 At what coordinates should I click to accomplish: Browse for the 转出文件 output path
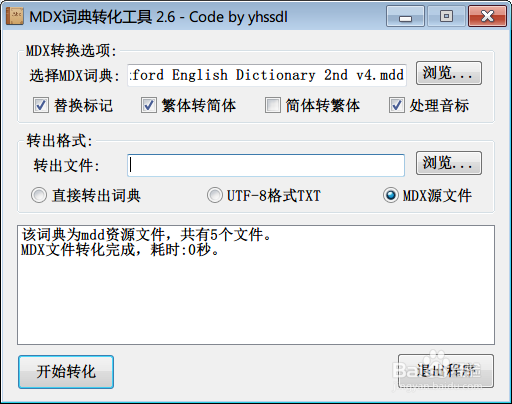(x=449, y=163)
